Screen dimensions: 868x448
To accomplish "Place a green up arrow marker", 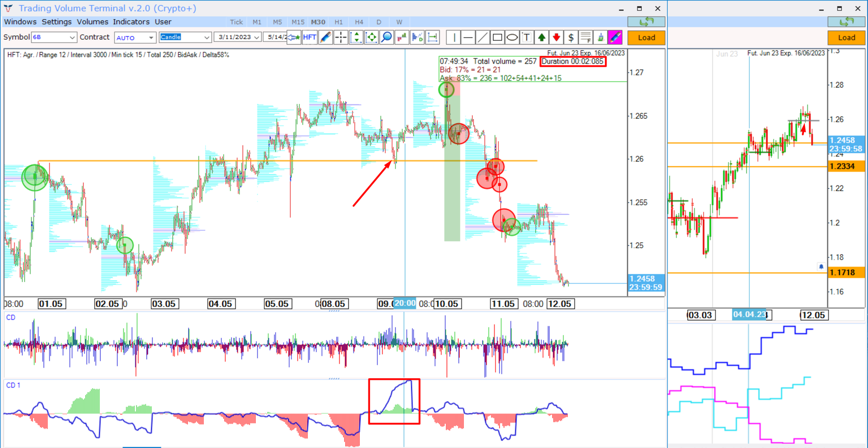I will [541, 37].
